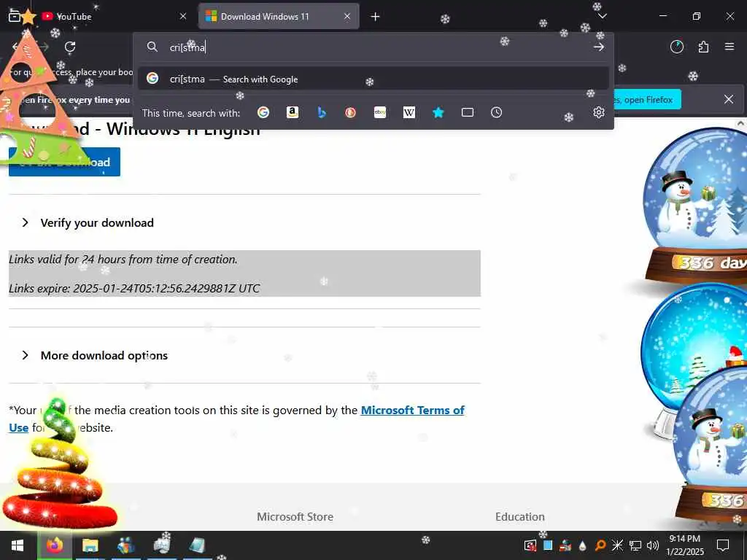Click the top snow globe gadget
747x560 pixels.
(695, 206)
